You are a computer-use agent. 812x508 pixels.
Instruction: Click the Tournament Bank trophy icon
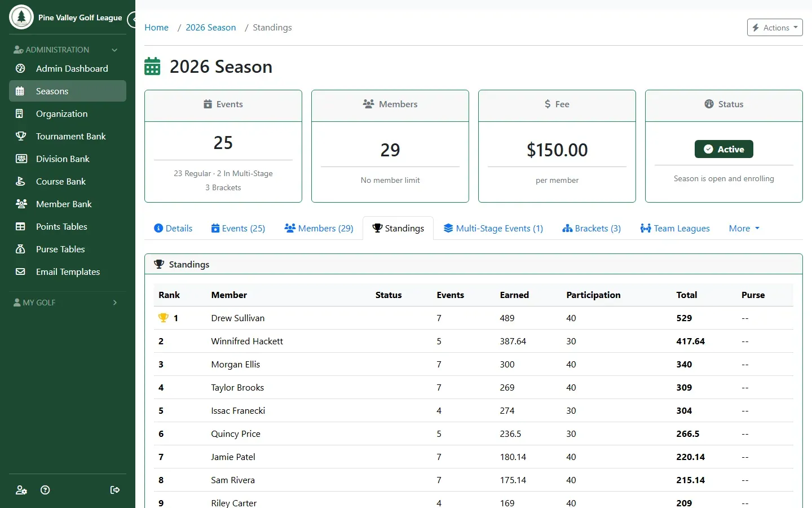click(21, 136)
